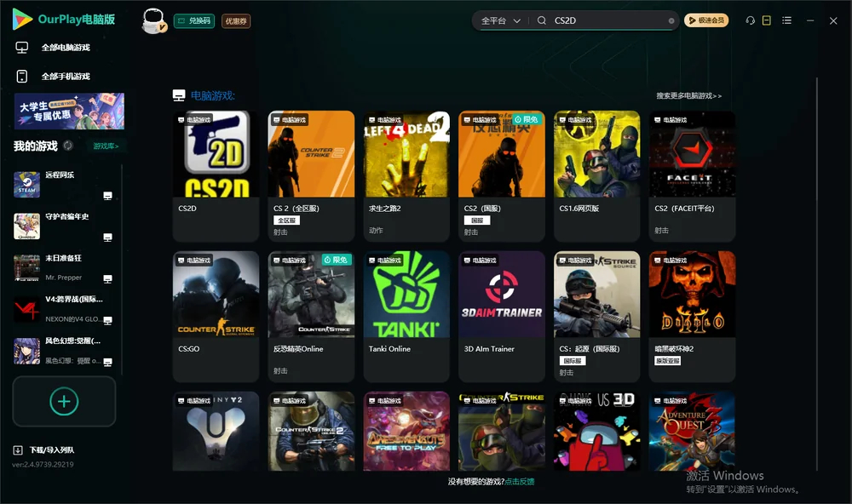Expand the 全平台 platform dropdown
This screenshot has width=852, height=504.
tap(500, 20)
